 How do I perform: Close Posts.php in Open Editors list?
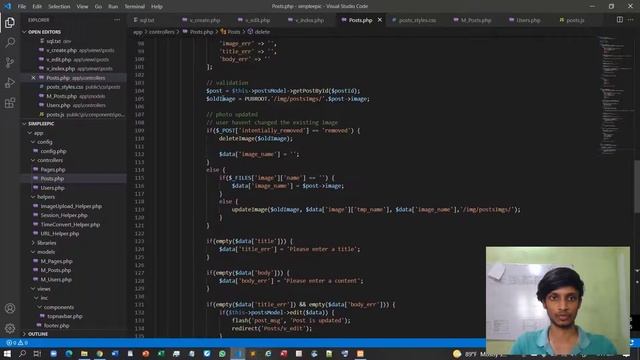33,78
